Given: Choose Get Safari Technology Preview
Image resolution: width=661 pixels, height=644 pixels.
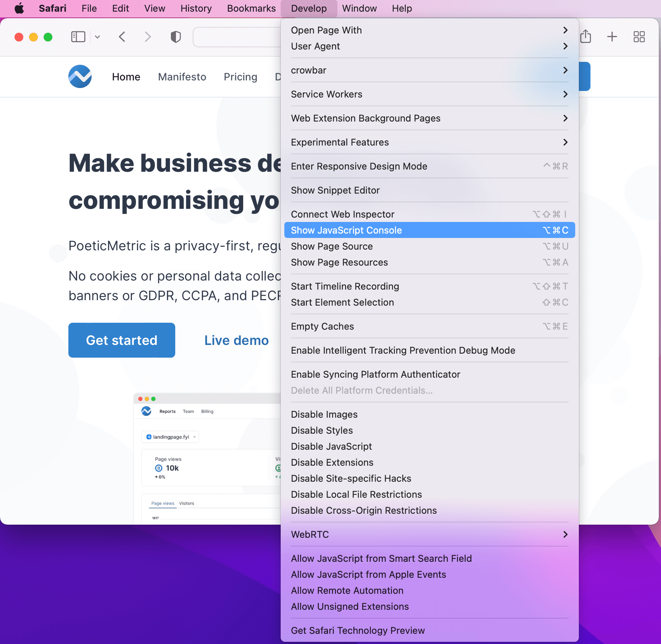Looking at the screenshot, I should (x=429, y=631).
